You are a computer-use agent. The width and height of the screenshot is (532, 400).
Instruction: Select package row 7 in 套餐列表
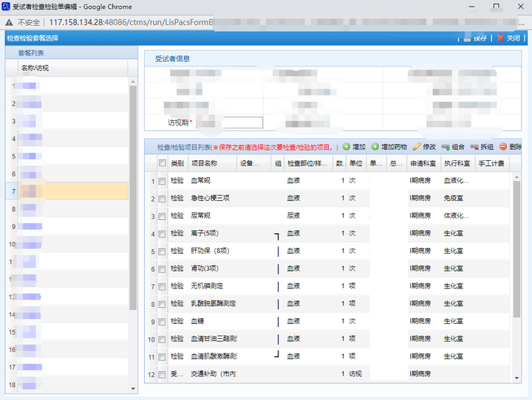pyautogui.click(x=67, y=192)
